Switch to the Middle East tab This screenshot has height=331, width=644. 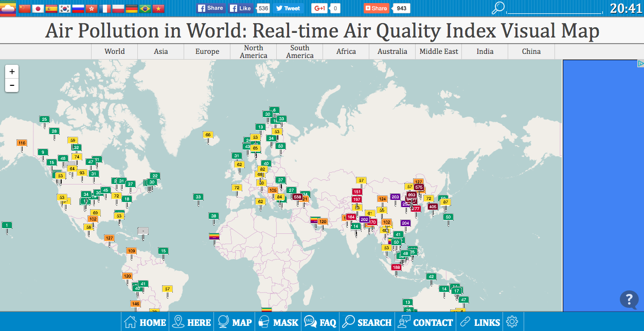(x=439, y=51)
